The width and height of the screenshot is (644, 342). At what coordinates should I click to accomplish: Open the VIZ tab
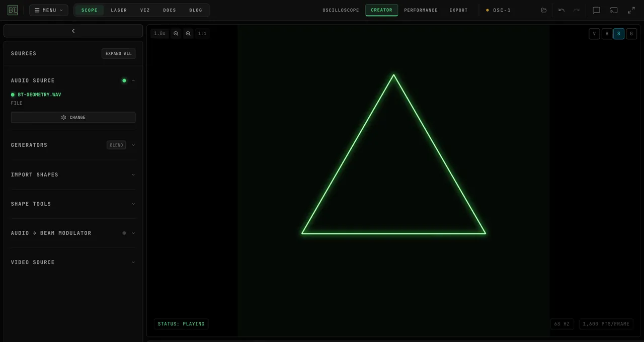(145, 10)
